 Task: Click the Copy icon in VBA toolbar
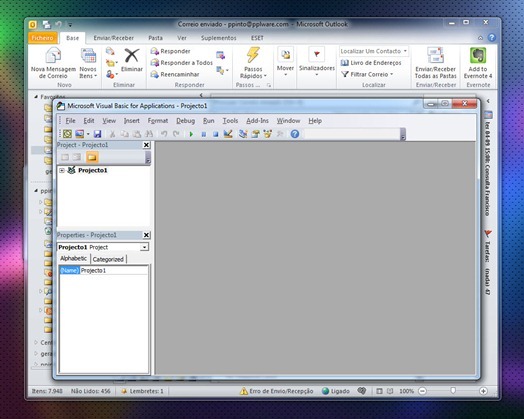[125, 134]
